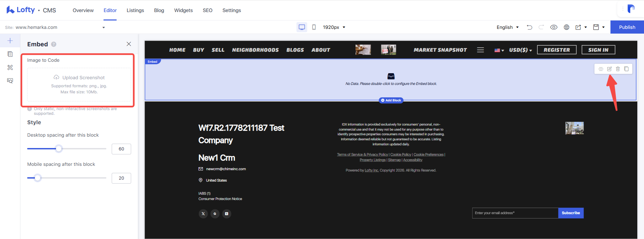Click the X social icon in footer

(x=203, y=214)
